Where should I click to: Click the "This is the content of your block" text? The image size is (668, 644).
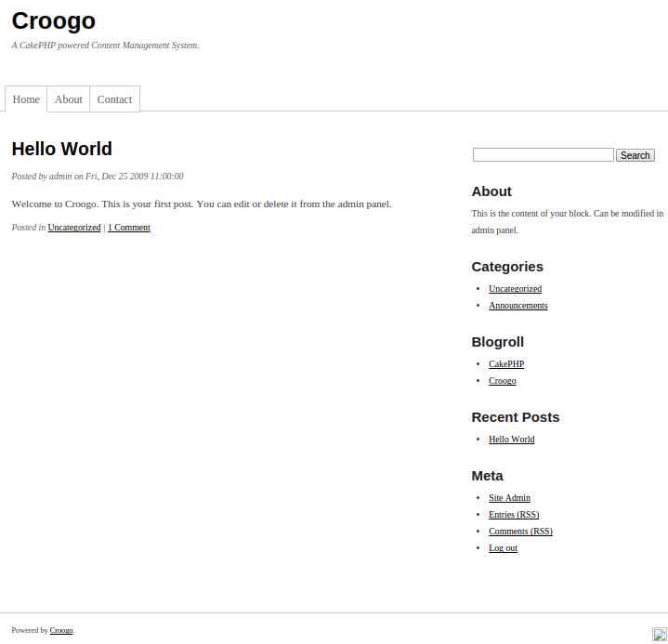click(x=568, y=221)
